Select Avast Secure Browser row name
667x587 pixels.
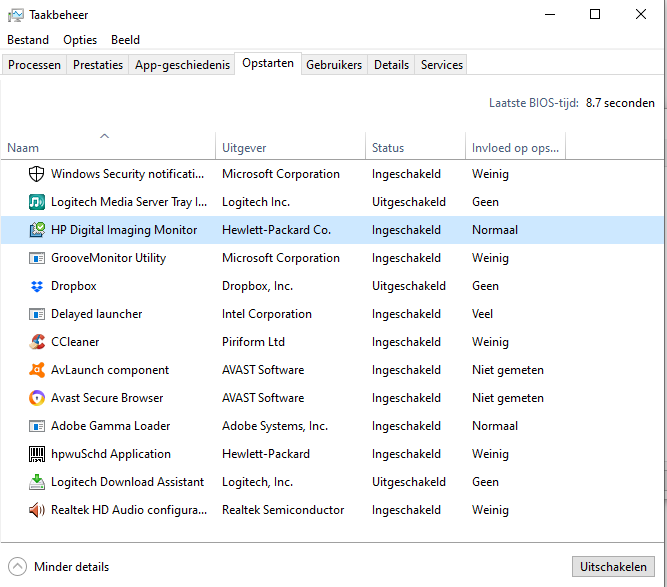tap(107, 398)
